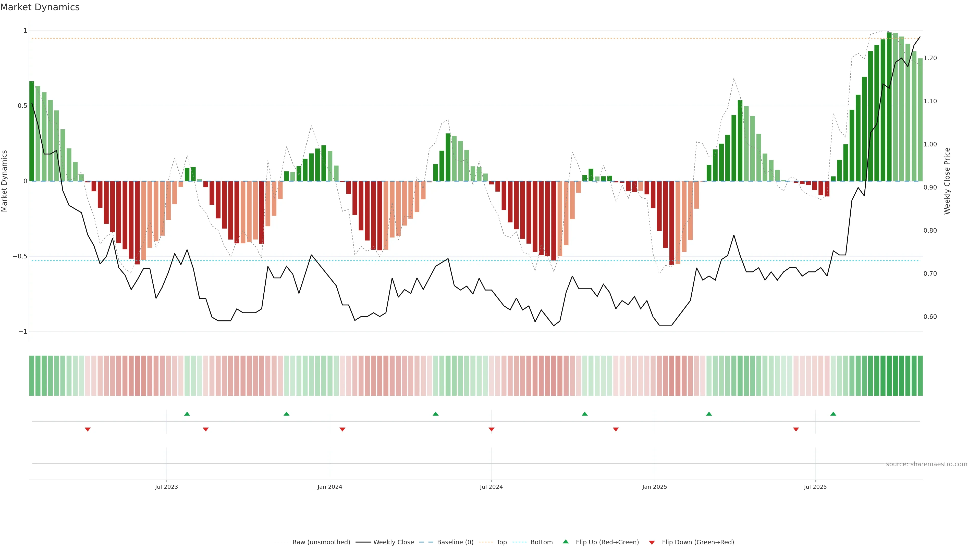Click the leftmost red Flip Down triangle marker
This screenshot has height=551, width=980.
(88, 429)
